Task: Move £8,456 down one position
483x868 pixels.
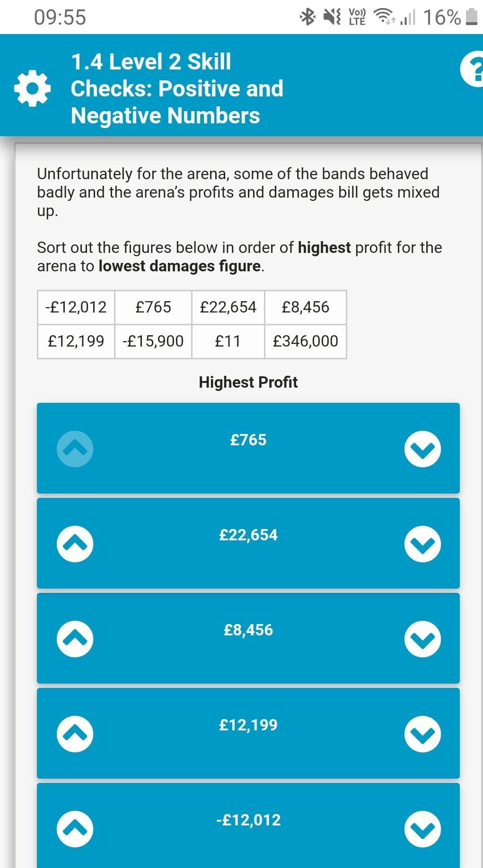Action: click(422, 639)
